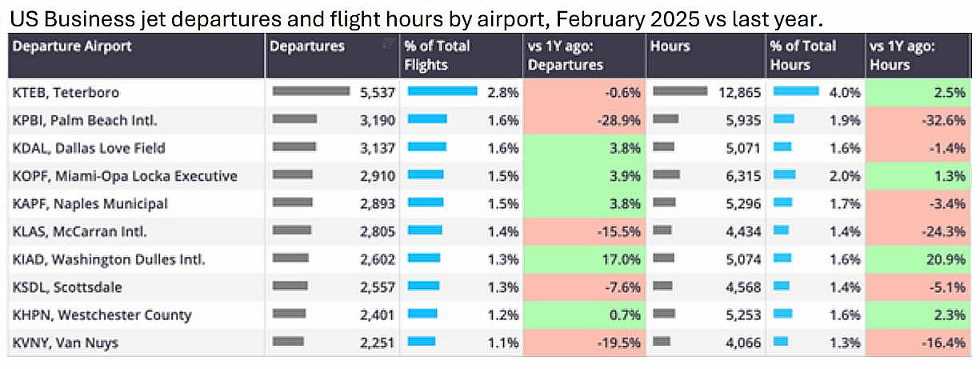Click Teterboro's blue % of flights bar

tap(442, 91)
